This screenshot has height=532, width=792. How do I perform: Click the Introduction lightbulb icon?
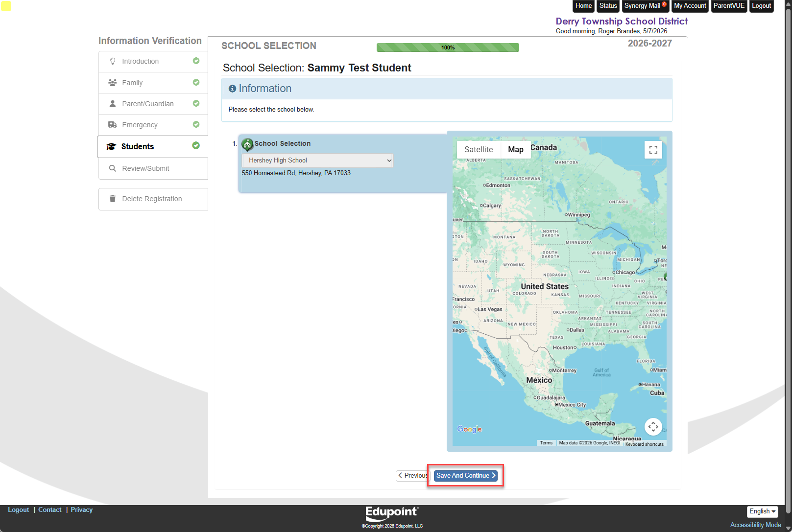[113, 61]
